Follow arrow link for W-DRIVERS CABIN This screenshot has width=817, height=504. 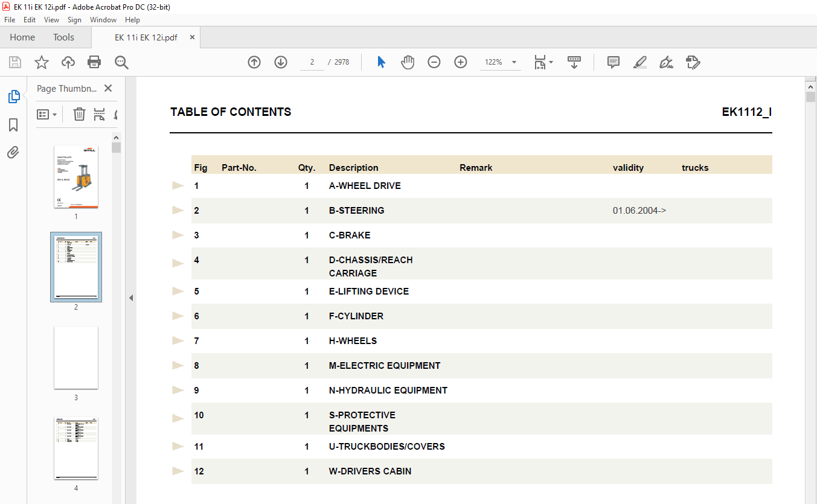[178, 471]
